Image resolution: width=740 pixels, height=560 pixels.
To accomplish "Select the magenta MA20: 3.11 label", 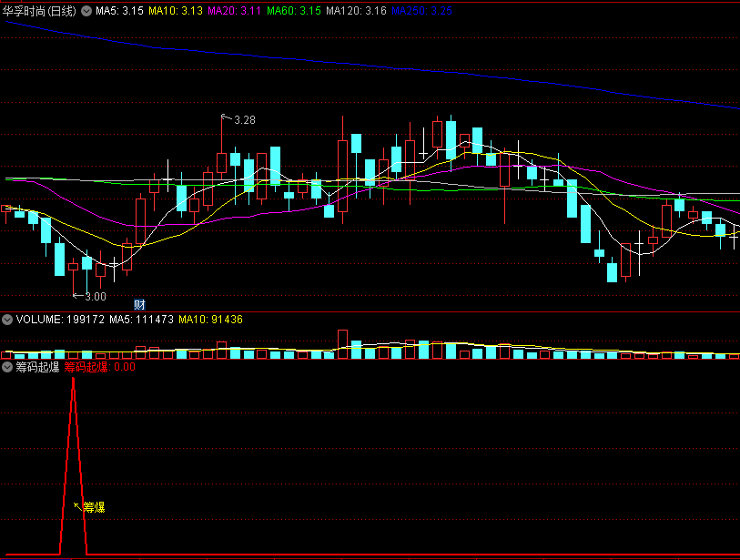I will coord(234,11).
